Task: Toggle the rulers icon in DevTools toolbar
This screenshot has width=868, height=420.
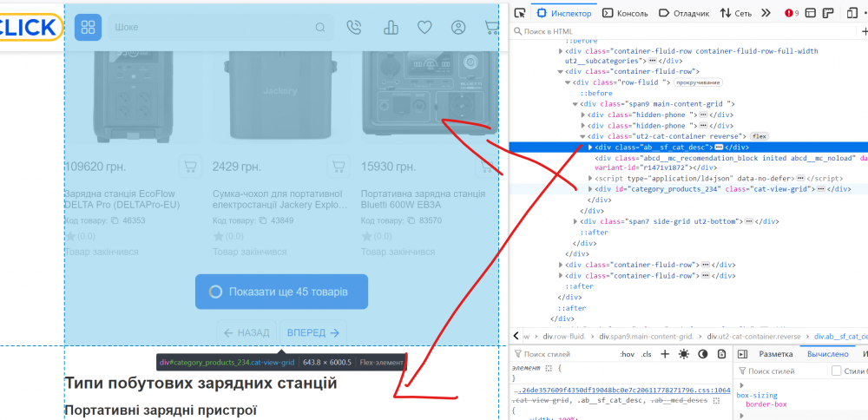Action: click(x=828, y=13)
